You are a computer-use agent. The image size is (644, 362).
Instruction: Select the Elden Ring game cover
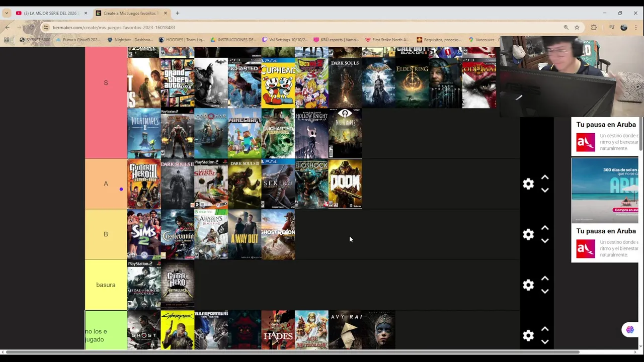[412, 83]
